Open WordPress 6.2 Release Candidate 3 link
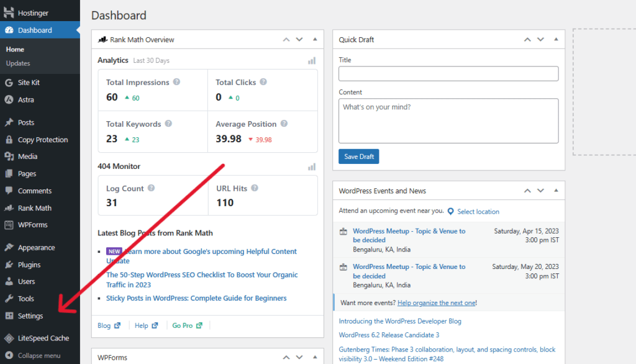636x364 pixels. [389, 335]
